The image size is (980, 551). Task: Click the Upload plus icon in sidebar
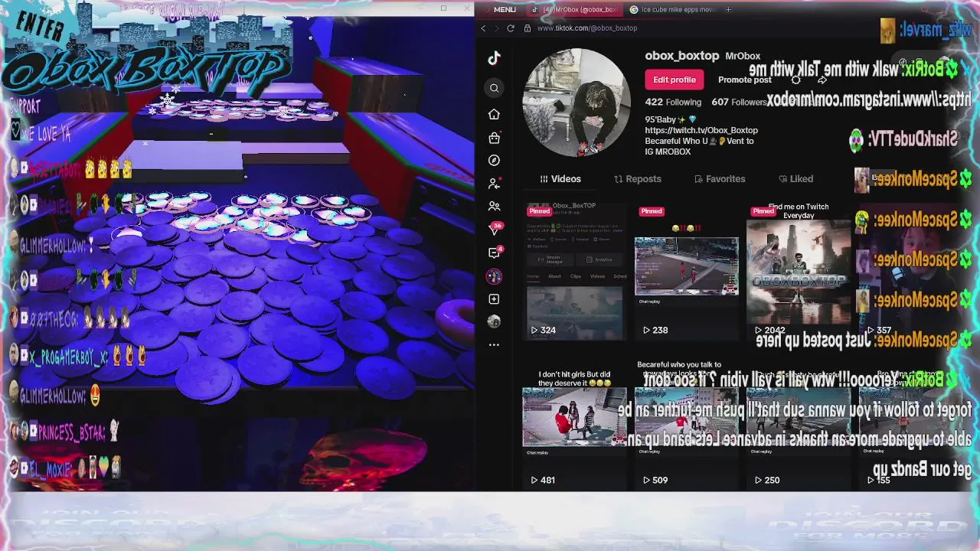[494, 298]
